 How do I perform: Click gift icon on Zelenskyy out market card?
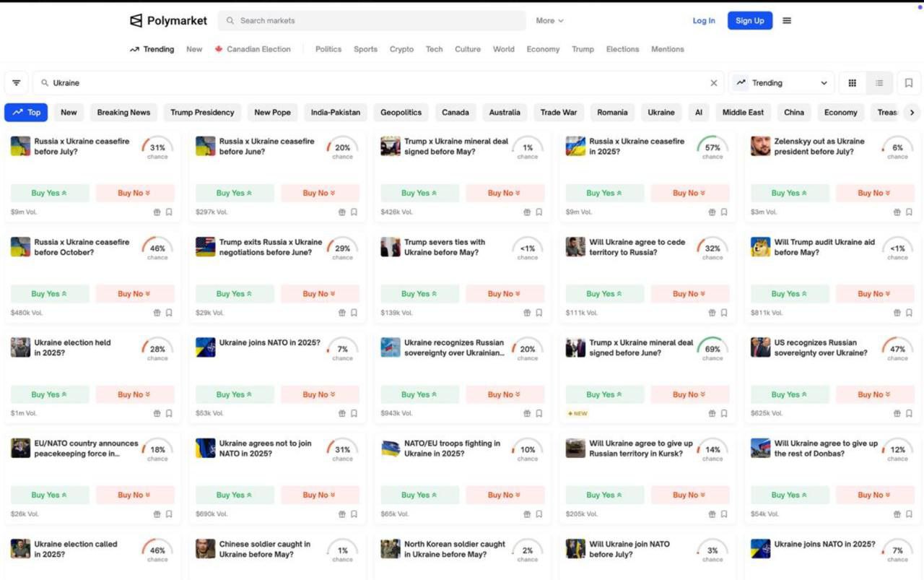click(897, 212)
